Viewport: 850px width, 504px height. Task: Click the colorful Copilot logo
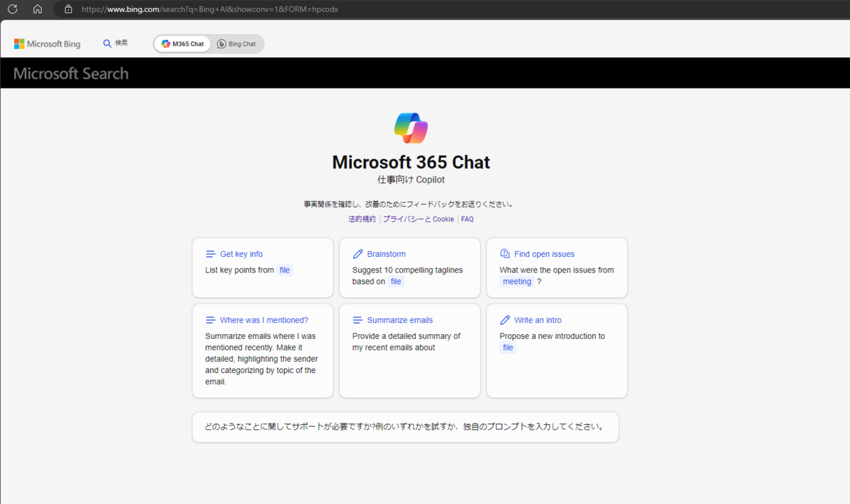(411, 128)
